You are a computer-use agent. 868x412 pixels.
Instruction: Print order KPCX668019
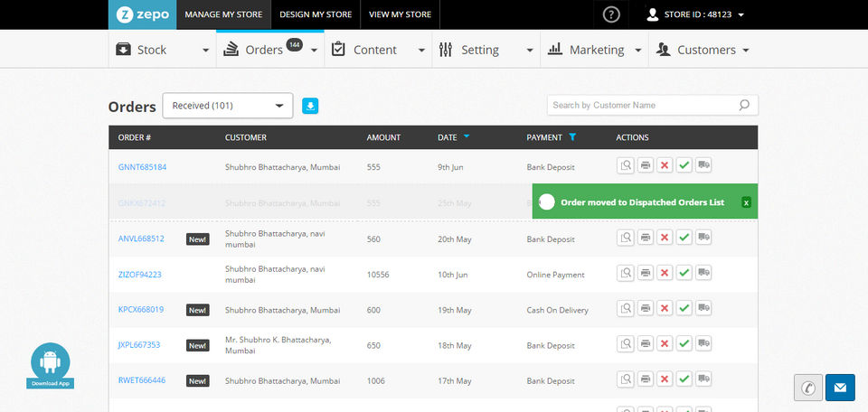point(646,309)
